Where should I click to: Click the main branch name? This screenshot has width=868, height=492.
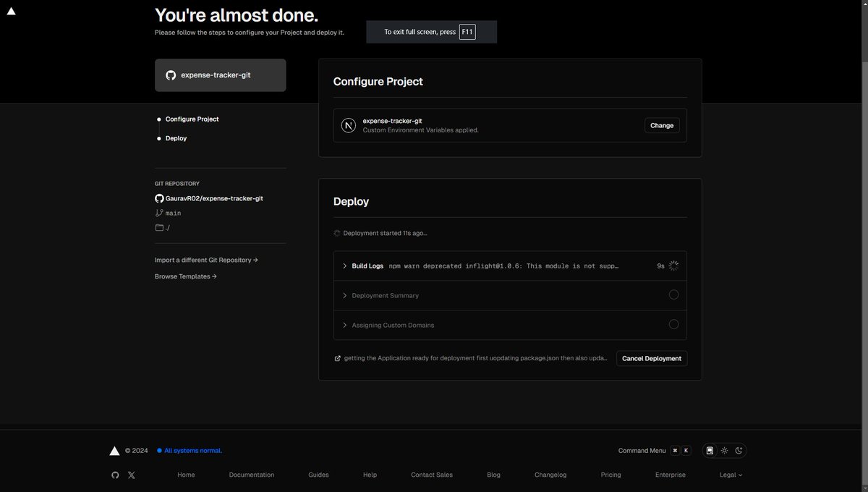174,213
